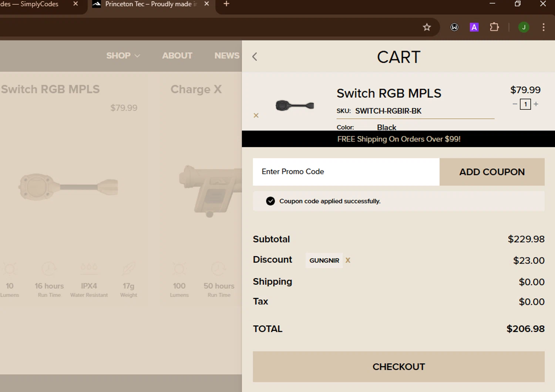Click the coupon success checkmark icon
This screenshot has width=555, height=392.
pos(270,201)
